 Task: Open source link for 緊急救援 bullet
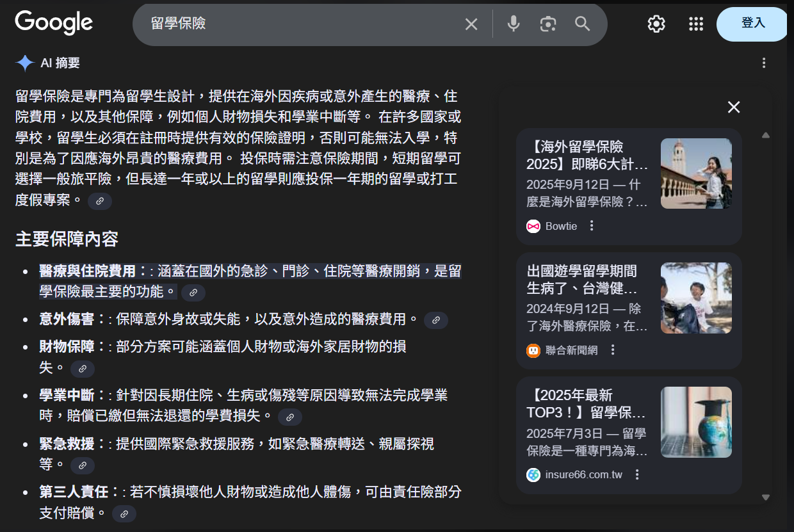click(83, 464)
